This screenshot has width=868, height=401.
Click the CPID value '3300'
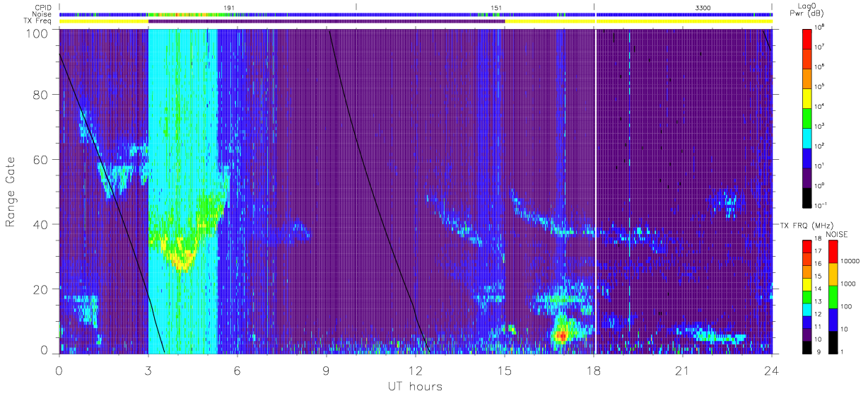click(703, 7)
